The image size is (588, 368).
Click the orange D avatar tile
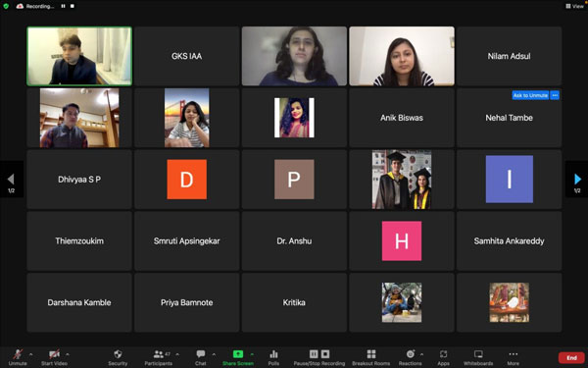point(187,180)
